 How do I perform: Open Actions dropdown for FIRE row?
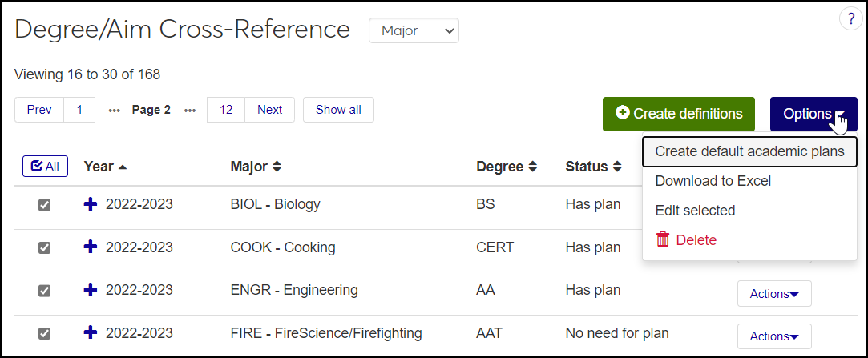(x=773, y=336)
